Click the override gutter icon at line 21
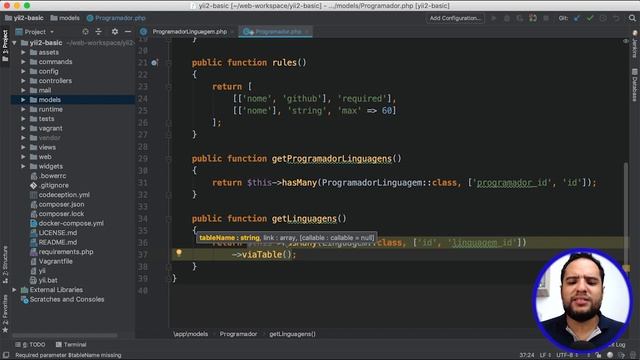The height and width of the screenshot is (360, 640). (x=154, y=62)
